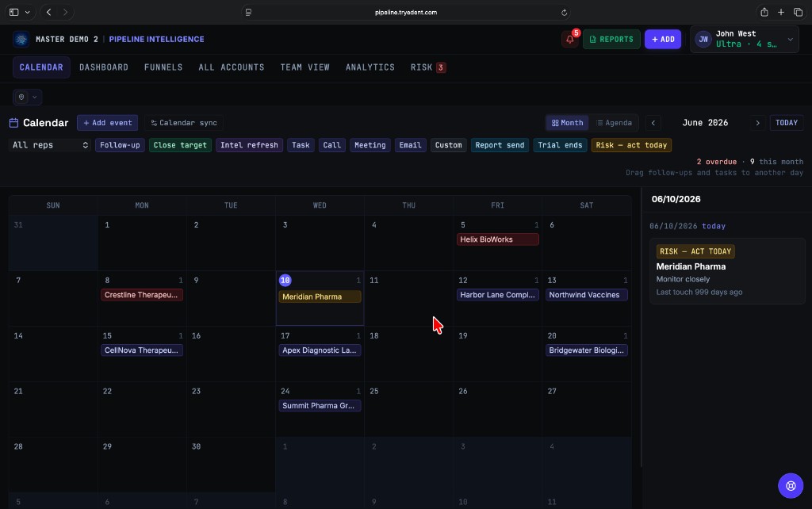Viewport: 812px width, 509px height.
Task: Toggle the Custom filter chip
Action: pyautogui.click(x=449, y=145)
